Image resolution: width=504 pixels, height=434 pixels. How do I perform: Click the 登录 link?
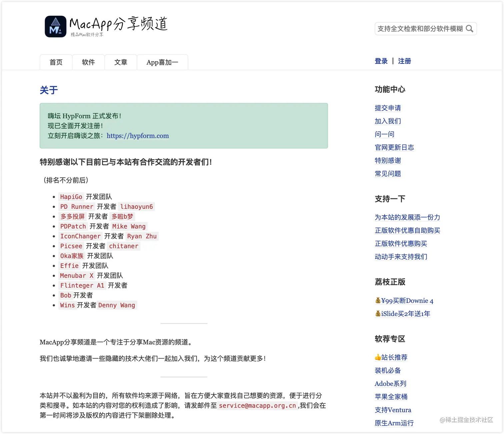(x=381, y=61)
